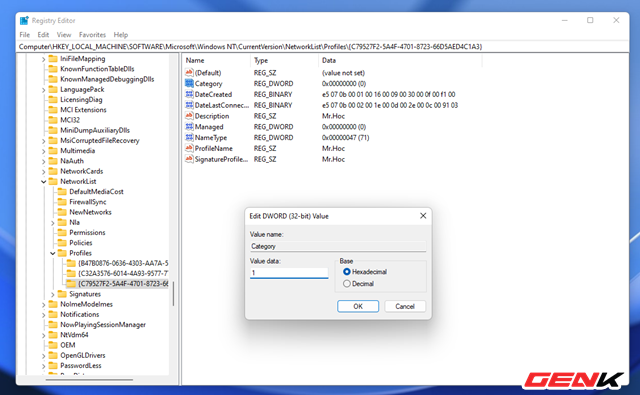Click the NetworkList folder icon
This screenshot has width=640, height=395.
[x=53, y=181]
